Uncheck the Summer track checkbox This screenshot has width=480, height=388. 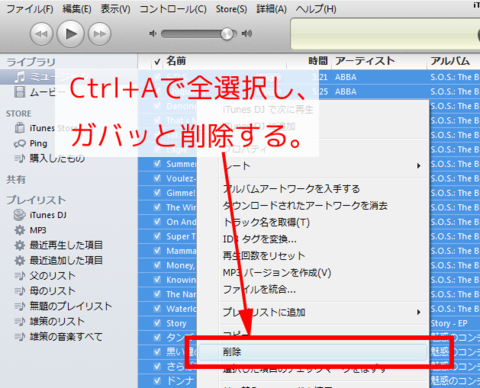pyautogui.click(x=157, y=164)
